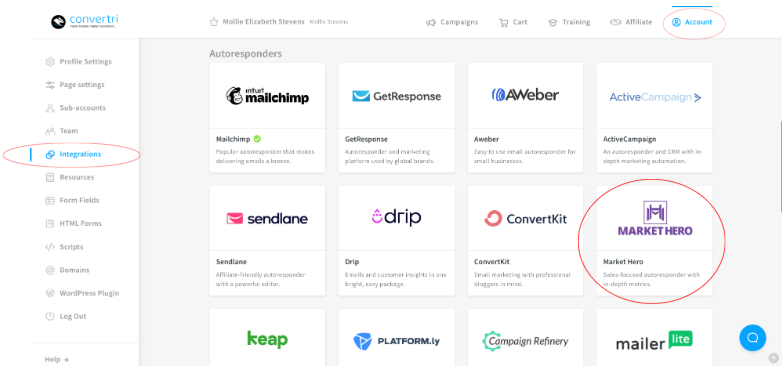Click the "GetResponse" title under its logo
Screen dimensions: 782x366
coord(366,139)
